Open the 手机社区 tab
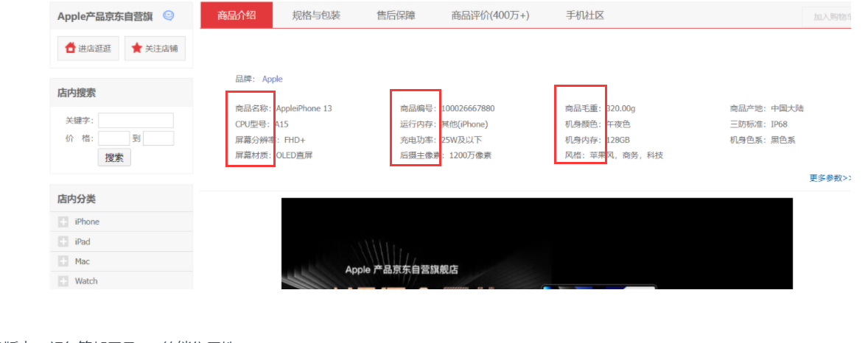Screen dimensions: 868x343 [584, 15]
